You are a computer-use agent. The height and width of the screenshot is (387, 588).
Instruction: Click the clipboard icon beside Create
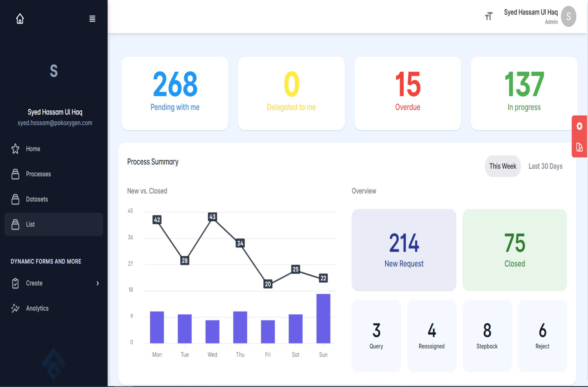15,283
